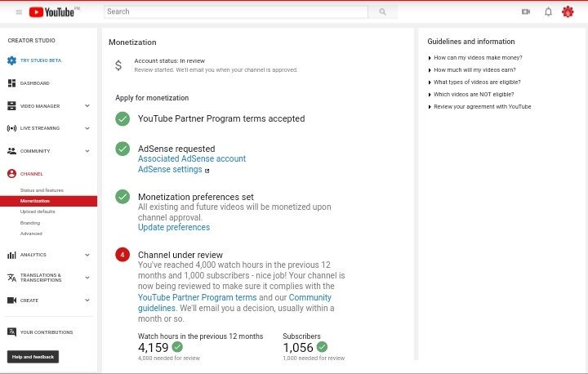This screenshot has height=374, width=588.
Task: Click the 'Account status: In review' text
Action: pos(170,60)
